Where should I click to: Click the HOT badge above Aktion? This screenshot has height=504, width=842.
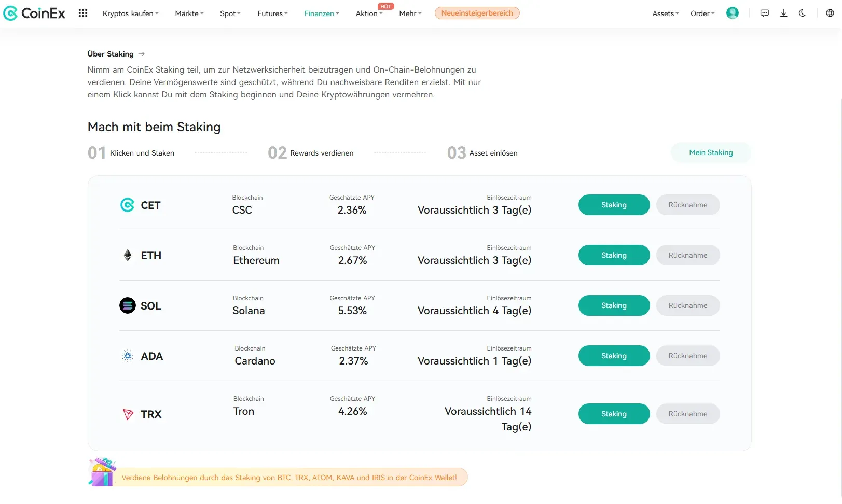pos(385,6)
